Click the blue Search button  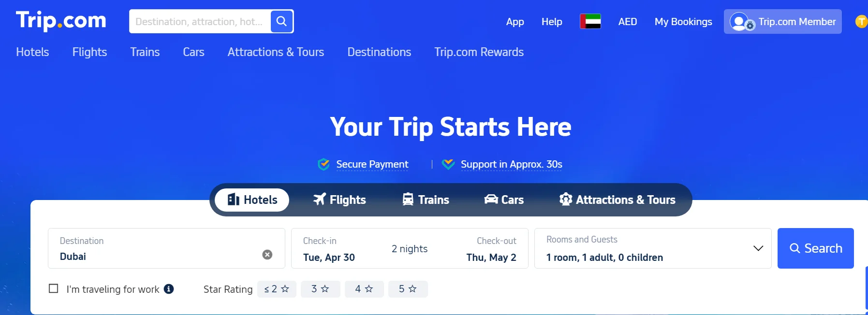pos(816,248)
